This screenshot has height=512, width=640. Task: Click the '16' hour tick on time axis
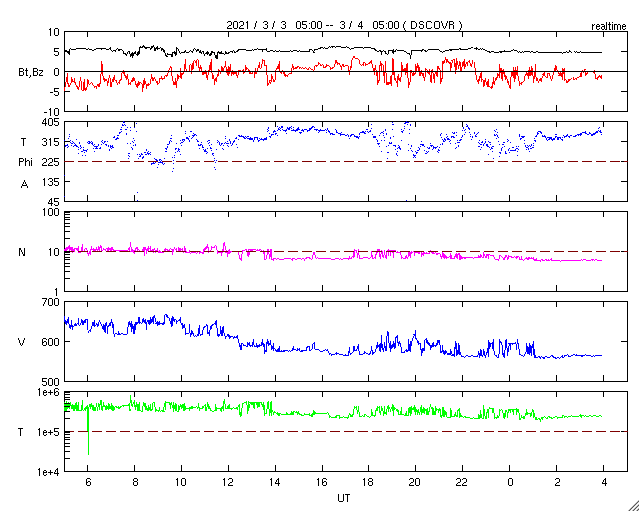tap(322, 483)
